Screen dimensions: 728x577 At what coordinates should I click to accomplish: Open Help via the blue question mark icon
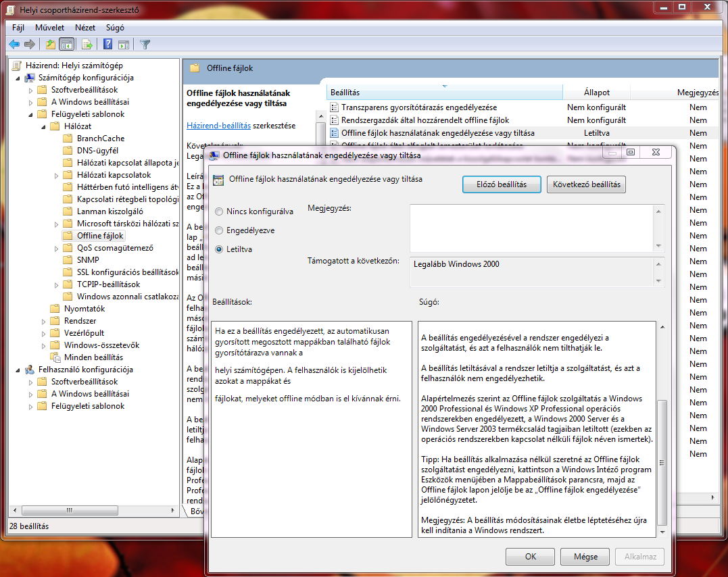click(107, 45)
